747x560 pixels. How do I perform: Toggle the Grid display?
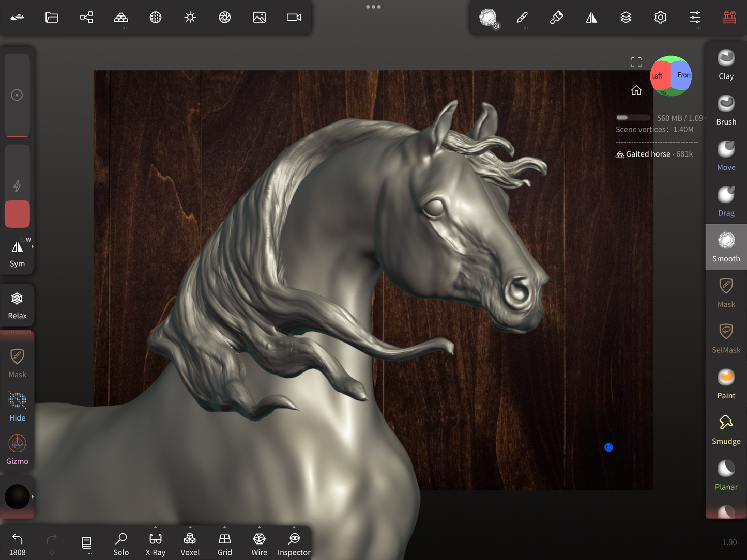pyautogui.click(x=224, y=544)
